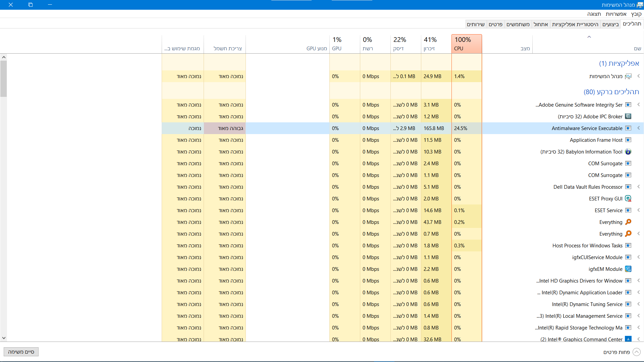Click Antimalware Service Executable process icon
This screenshot has width=644, height=362.
[628, 128]
